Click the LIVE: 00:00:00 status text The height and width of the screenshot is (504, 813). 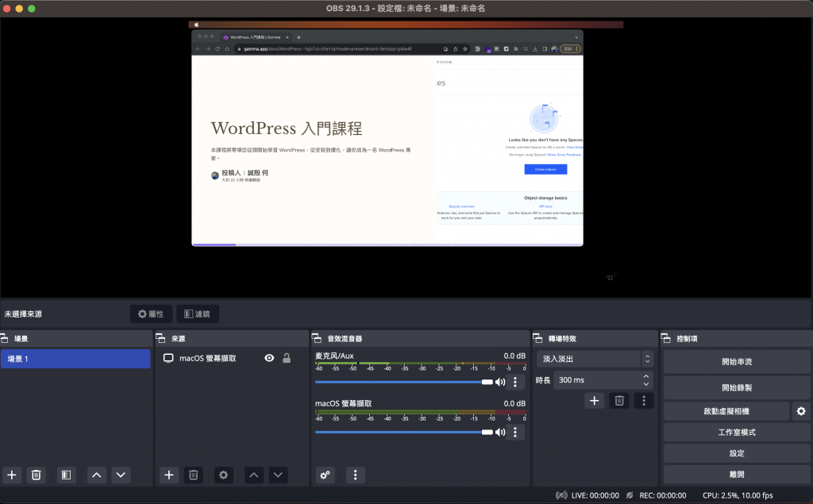tap(595, 495)
